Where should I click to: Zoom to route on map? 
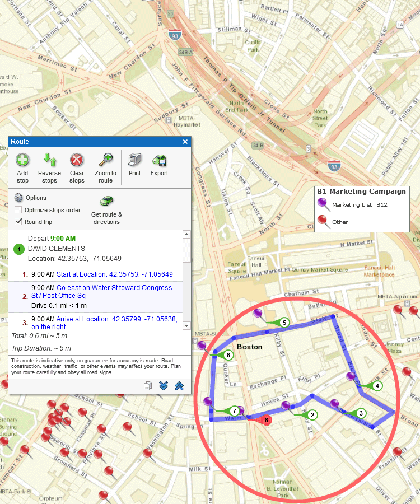(105, 160)
